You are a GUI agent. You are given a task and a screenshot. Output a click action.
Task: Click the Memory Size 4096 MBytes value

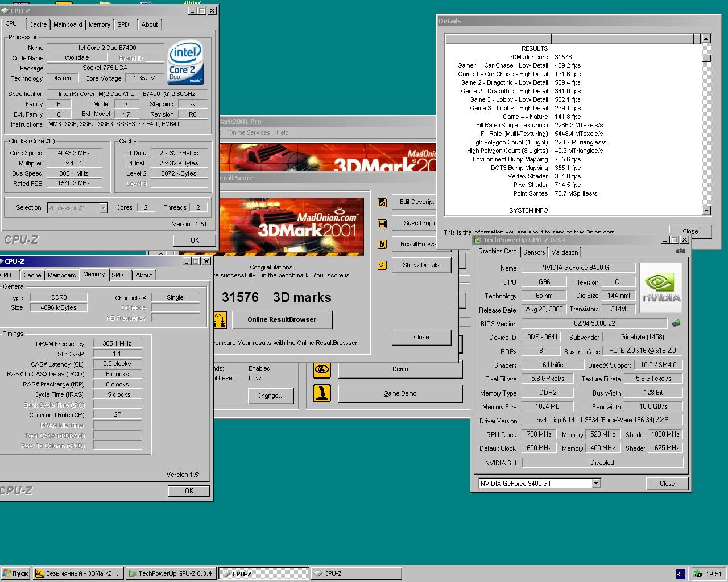click(x=59, y=307)
